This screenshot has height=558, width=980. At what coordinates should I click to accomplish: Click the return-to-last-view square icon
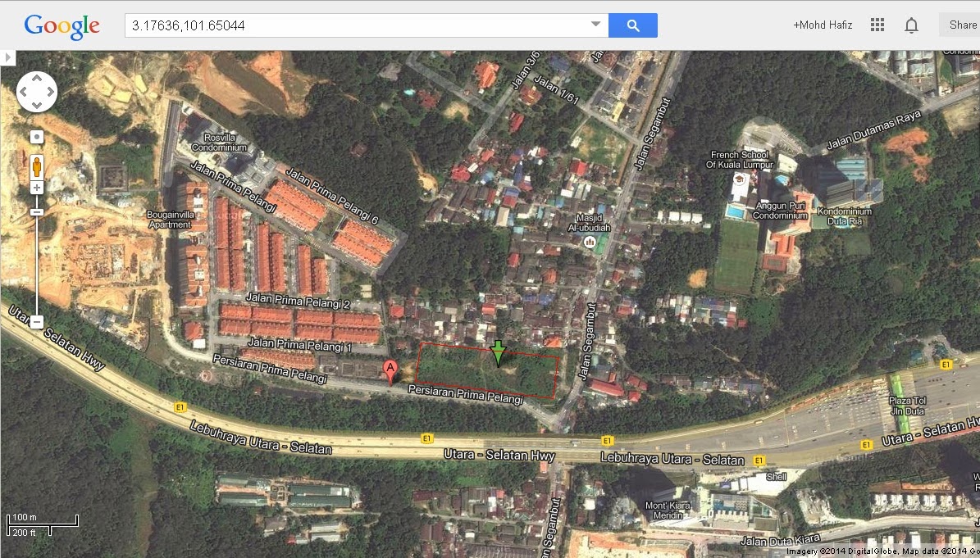[x=36, y=136]
